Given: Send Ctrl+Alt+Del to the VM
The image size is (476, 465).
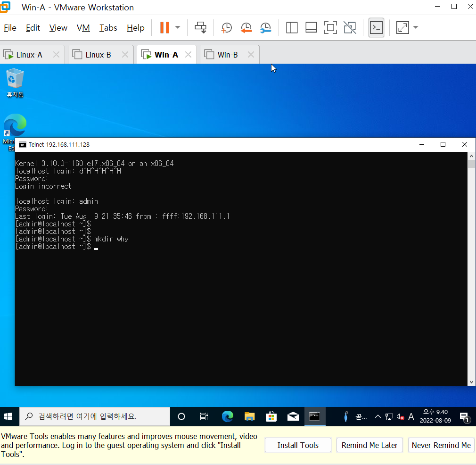Looking at the screenshot, I should click(201, 28).
